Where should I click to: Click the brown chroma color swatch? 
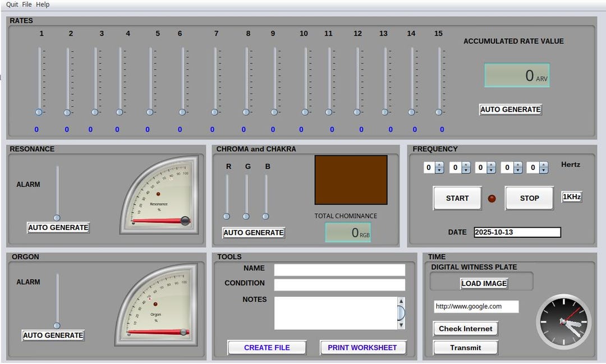[351, 179]
